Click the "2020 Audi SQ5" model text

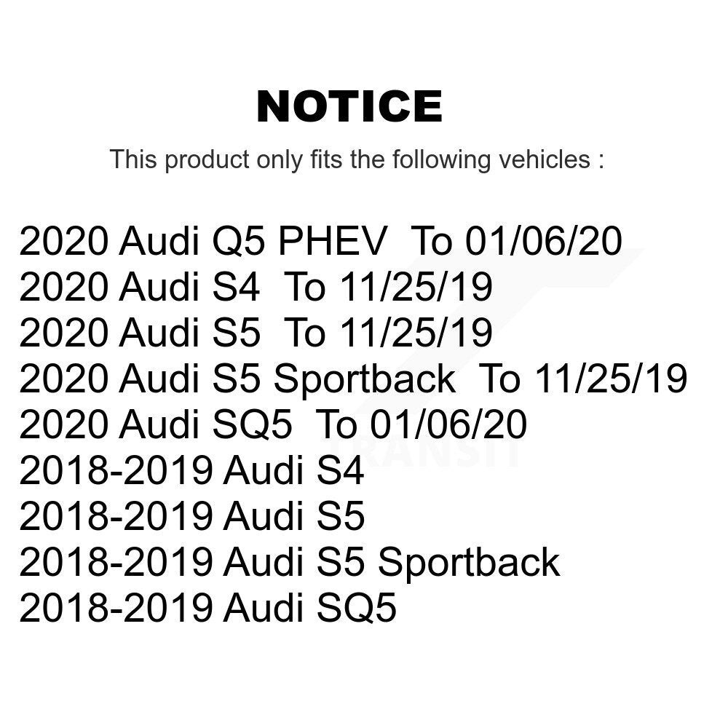tap(156, 425)
